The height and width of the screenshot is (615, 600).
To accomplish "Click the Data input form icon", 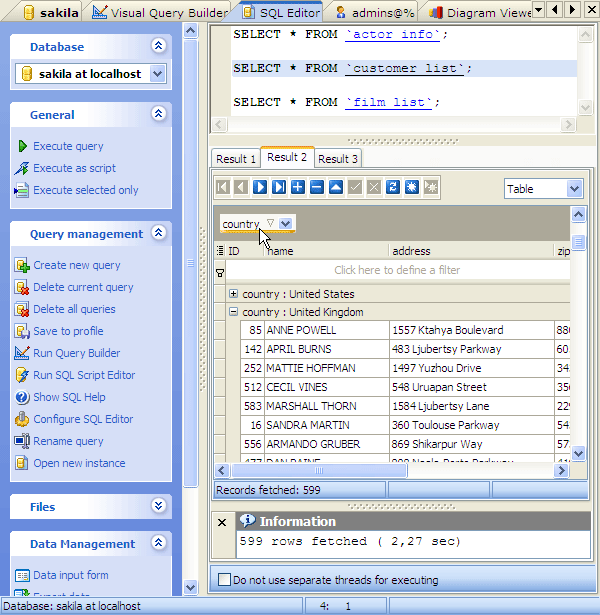I will tap(22, 575).
